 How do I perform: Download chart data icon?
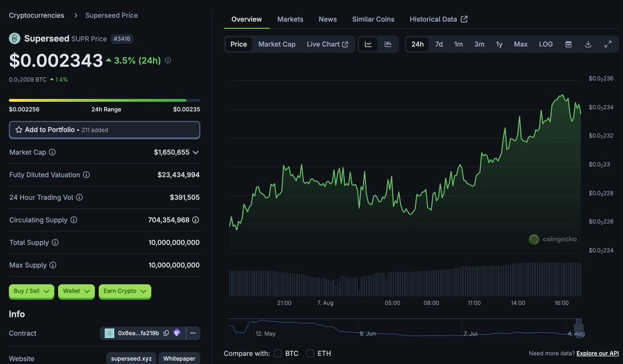[x=588, y=44]
